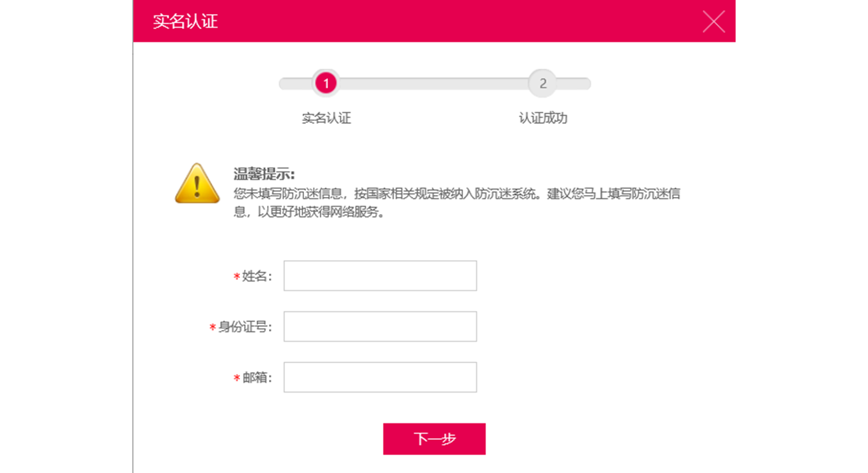Focus the 姓名 input field
Viewport: 868px width, 473px height.
[380, 276]
